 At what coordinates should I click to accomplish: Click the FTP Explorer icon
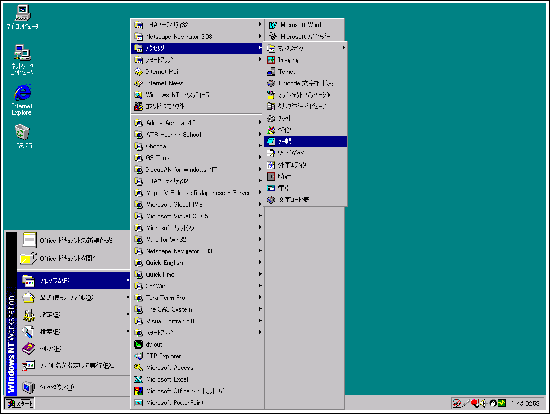[x=139, y=356]
